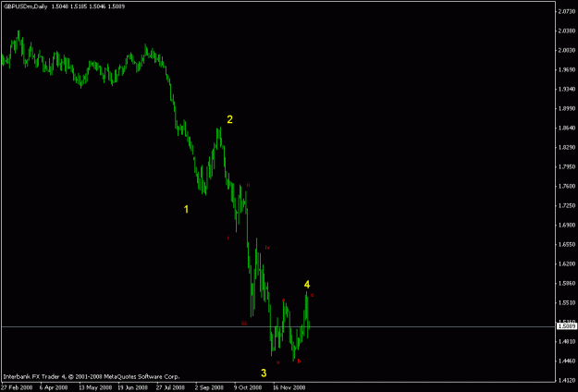
Task: Select the red sub-wave label iii
Action: click(243, 324)
